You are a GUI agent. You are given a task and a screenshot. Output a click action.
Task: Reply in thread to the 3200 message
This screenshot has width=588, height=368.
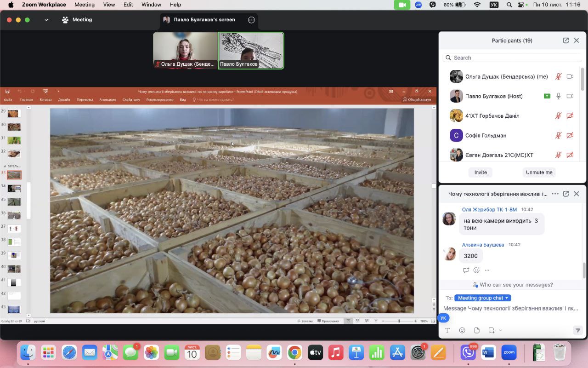tap(466, 270)
